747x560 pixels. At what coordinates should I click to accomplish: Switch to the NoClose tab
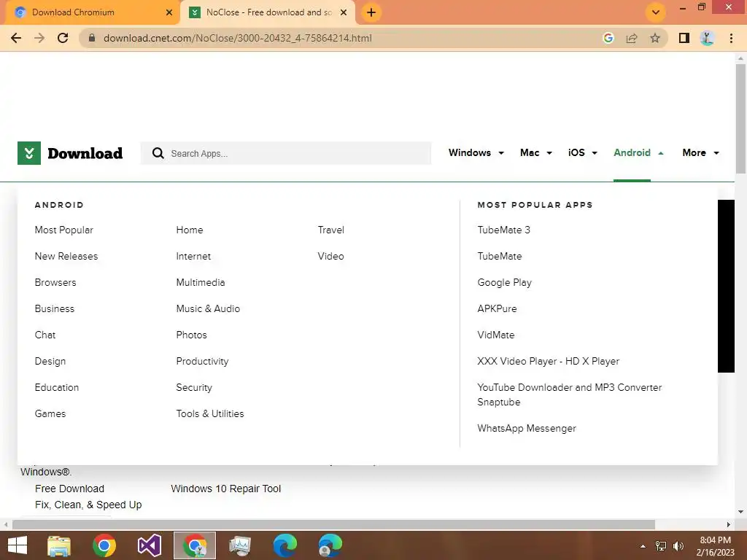point(268,12)
